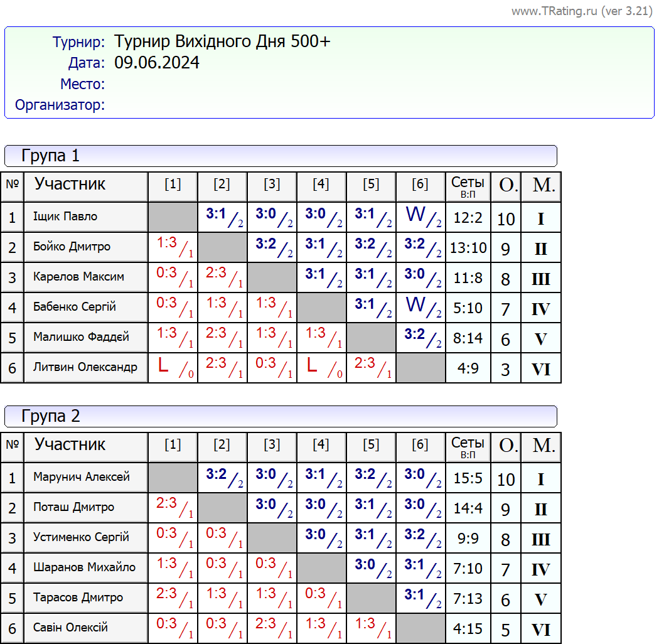Image resolution: width=659 pixels, height=644 pixels.
Task: Click Марунич Алексей's sets total 15:5
Action: [x=468, y=478]
